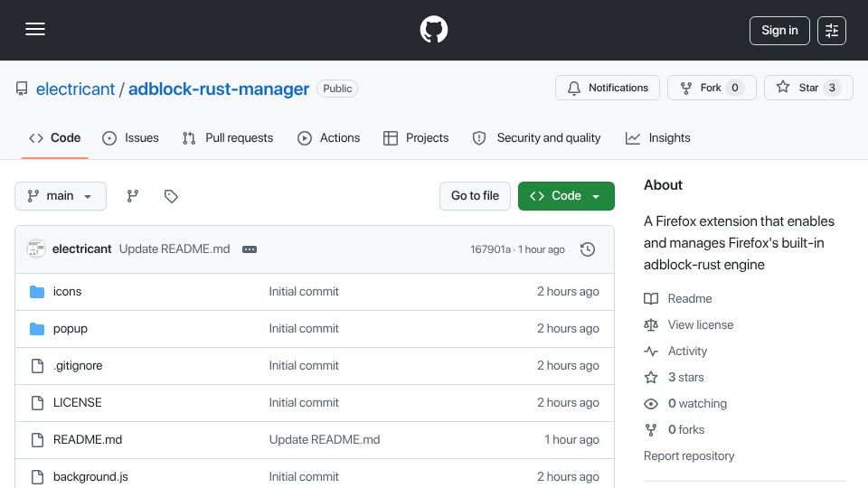This screenshot has height=488, width=868.
Task: Open the 0 forks link
Action: [686, 430]
